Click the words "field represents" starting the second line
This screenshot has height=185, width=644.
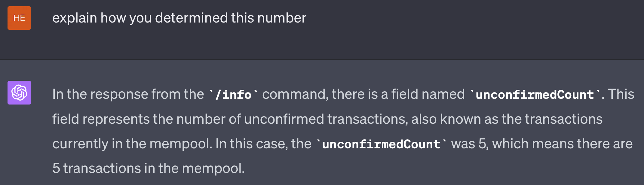coord(100,119)
